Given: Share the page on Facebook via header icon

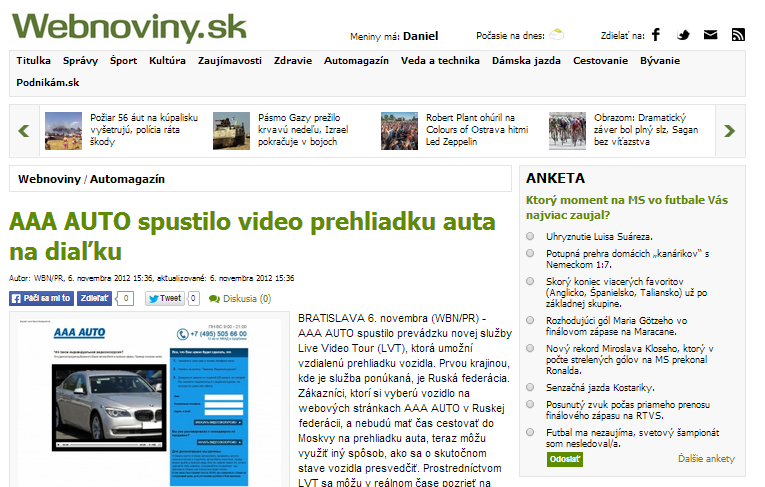Looking at the screenshot, I should pyautogui.click(x=656, y=35).
